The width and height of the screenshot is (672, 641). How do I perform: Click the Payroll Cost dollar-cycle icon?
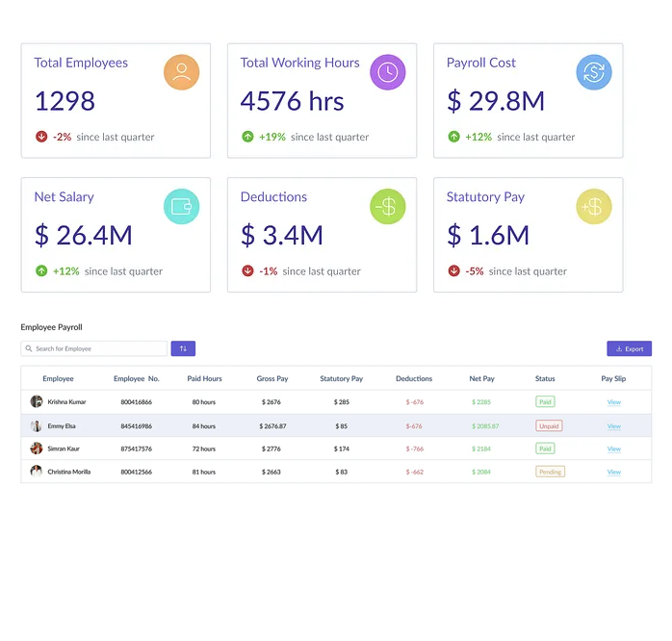(x=594, y=72)
